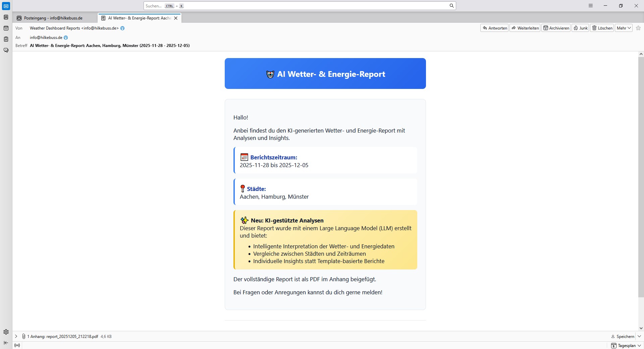Open the Calendar space
Screen dimensions: 644x349
click(6, 28)
